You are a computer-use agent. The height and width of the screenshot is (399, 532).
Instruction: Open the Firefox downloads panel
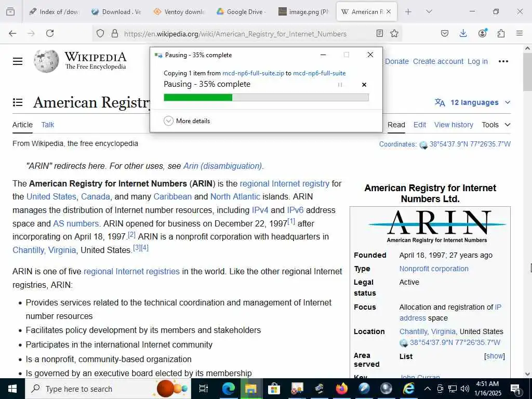(x=463, y=33)
